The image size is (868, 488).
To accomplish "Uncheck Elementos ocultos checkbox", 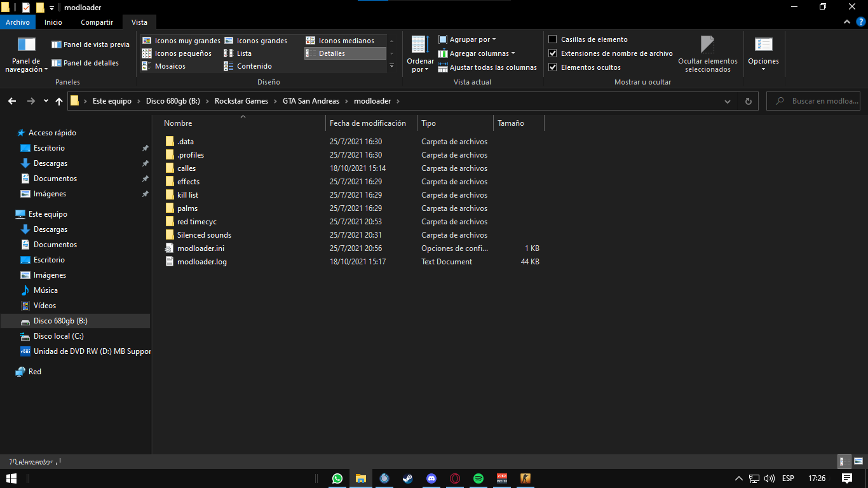I will (x=553, y=67).
